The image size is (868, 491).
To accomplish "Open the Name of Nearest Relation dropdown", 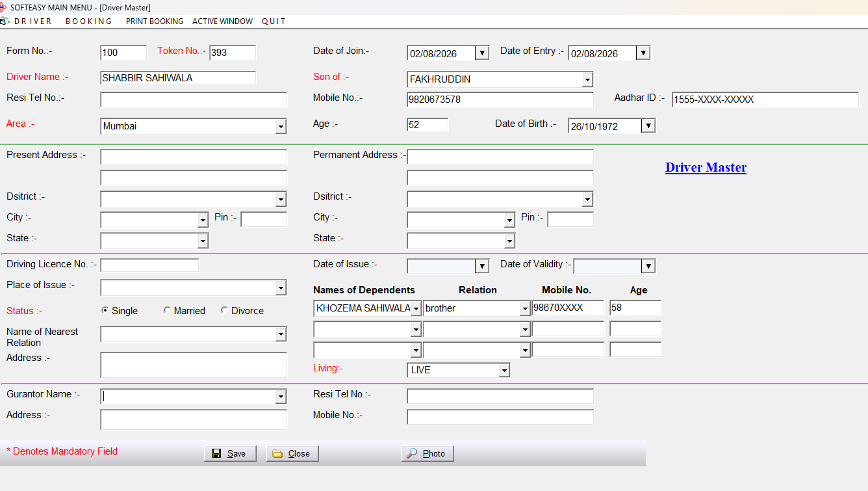I will click(x=281, y=335).
